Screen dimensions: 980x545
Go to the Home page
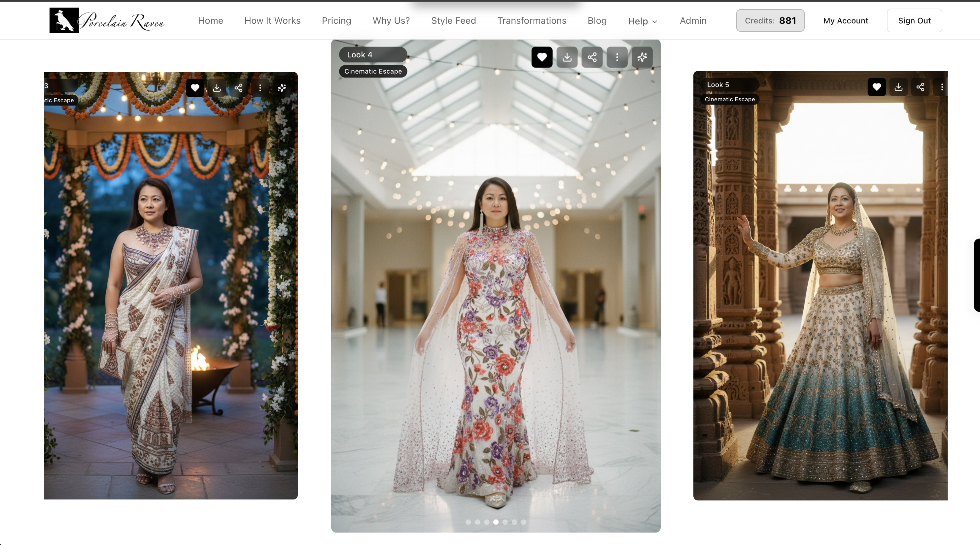click(210, 20)
